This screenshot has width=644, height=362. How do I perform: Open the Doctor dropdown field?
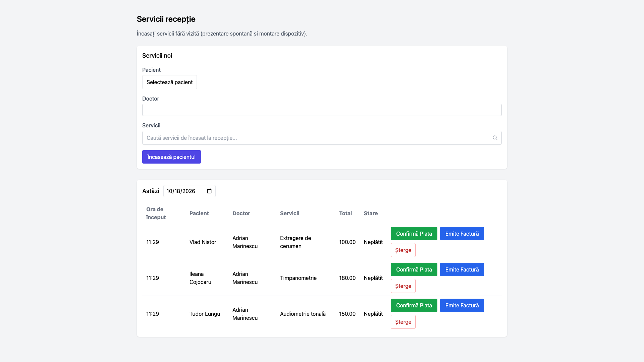coord(322,110)
